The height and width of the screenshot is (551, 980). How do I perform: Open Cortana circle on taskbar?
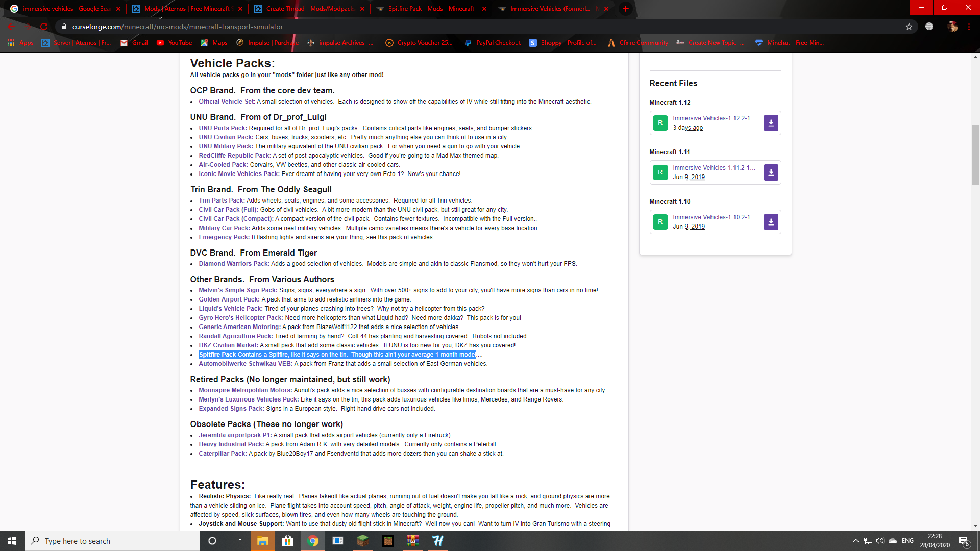tap(212, 541)
